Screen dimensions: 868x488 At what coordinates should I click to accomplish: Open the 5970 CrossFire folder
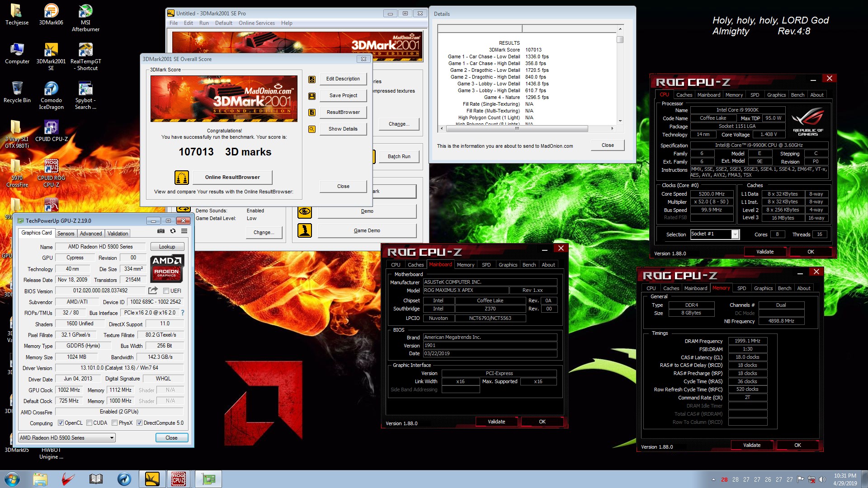pos(17,173)
